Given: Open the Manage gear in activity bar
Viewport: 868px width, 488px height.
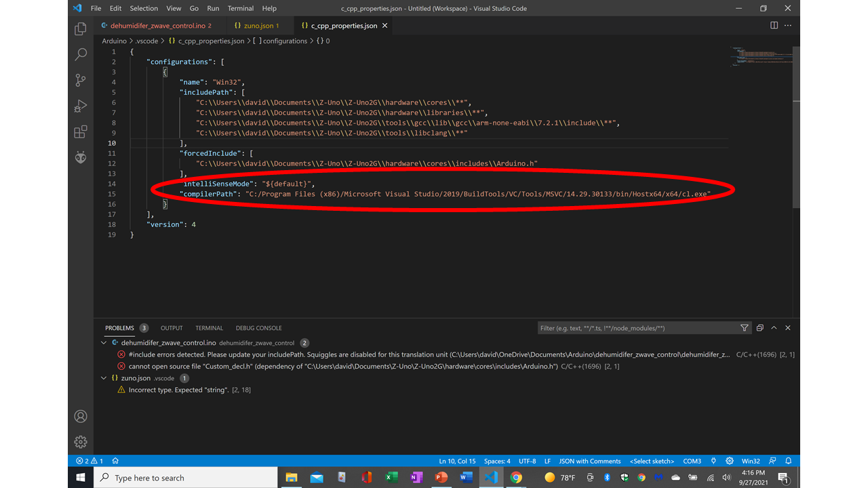Looking at the screenshot, I should pos(81,442).
